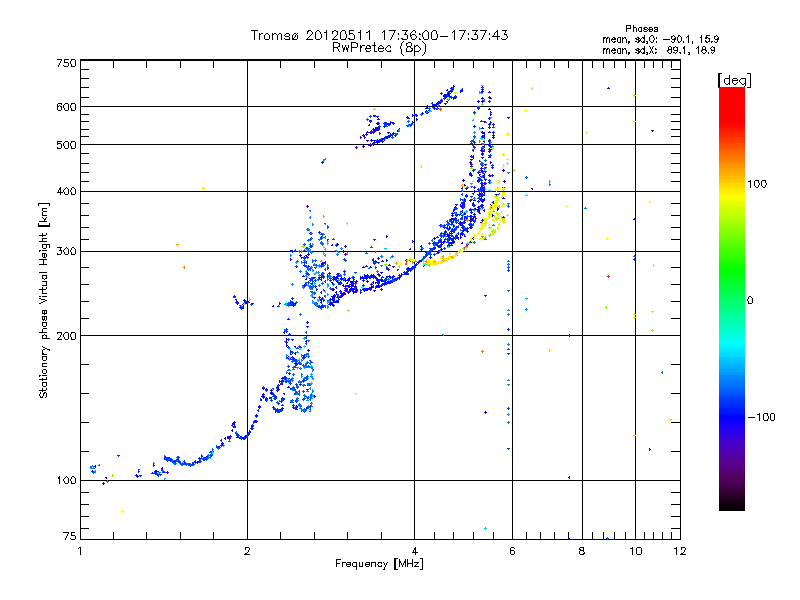Click the phase color bar
800x600 pixels.
coord(732,298)
